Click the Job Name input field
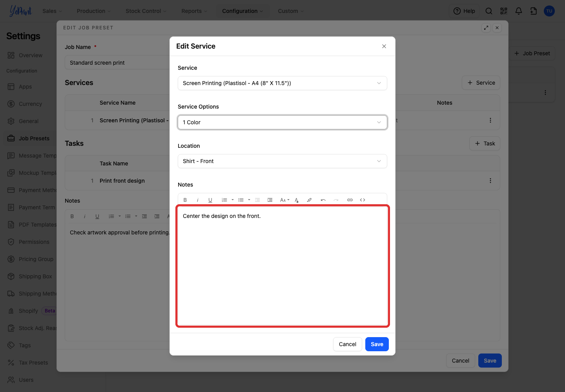The image size is (565, 392). click(118, 63)
